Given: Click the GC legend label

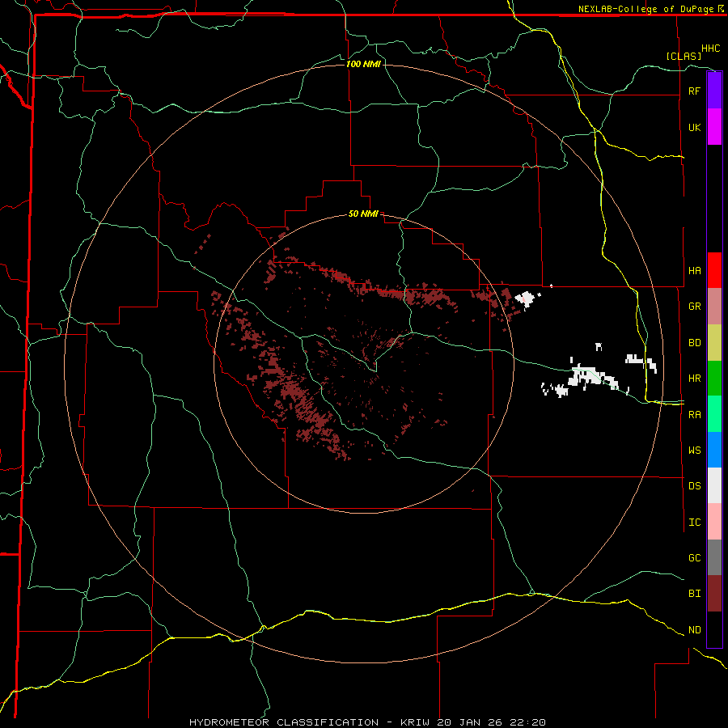Looking at the screenshot, I should pos(694,558).
